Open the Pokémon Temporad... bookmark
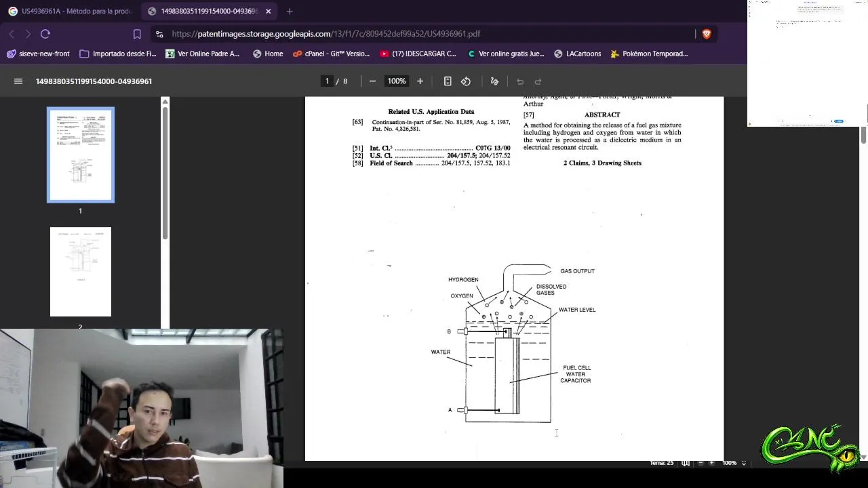Screen dimensions: 868x488 pyautogui.click(x=649, y=54)
